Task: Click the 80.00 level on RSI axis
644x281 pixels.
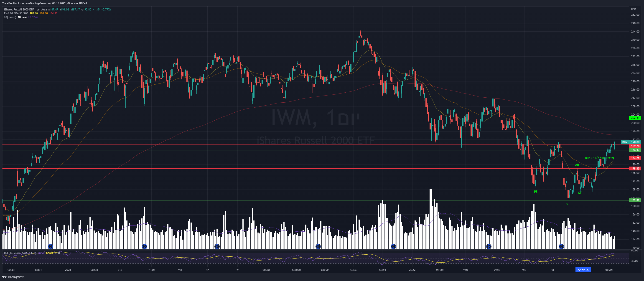Action: (634, 251)
